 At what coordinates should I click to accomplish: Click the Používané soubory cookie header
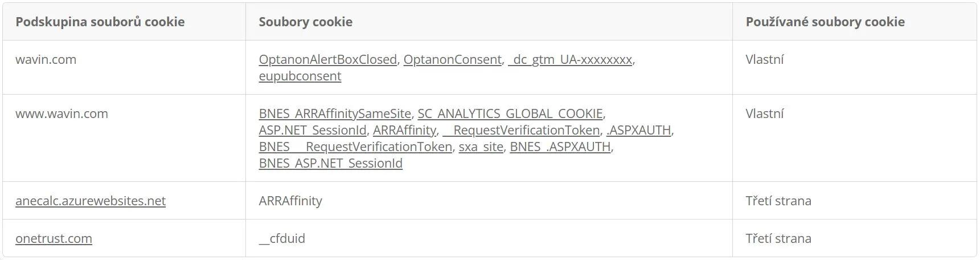825,22
